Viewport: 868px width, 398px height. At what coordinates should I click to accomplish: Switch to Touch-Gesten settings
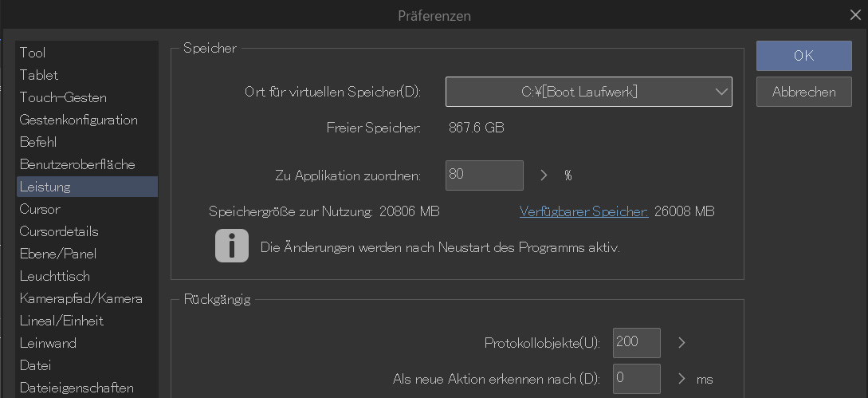pyautogui.click(x=63, y=97)
